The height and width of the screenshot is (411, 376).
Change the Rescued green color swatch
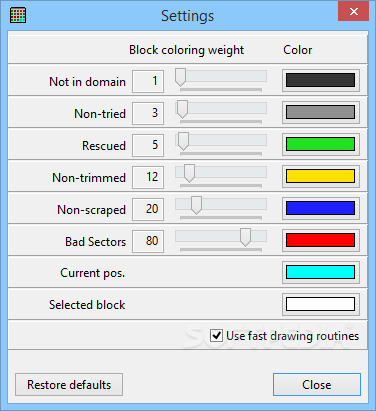pyautogui.click(x=320, y=144)
